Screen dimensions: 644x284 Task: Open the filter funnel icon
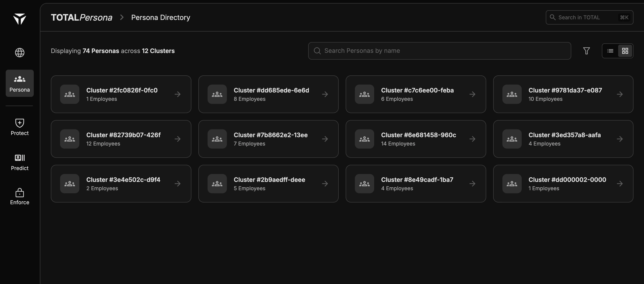(x=586, y=51)
